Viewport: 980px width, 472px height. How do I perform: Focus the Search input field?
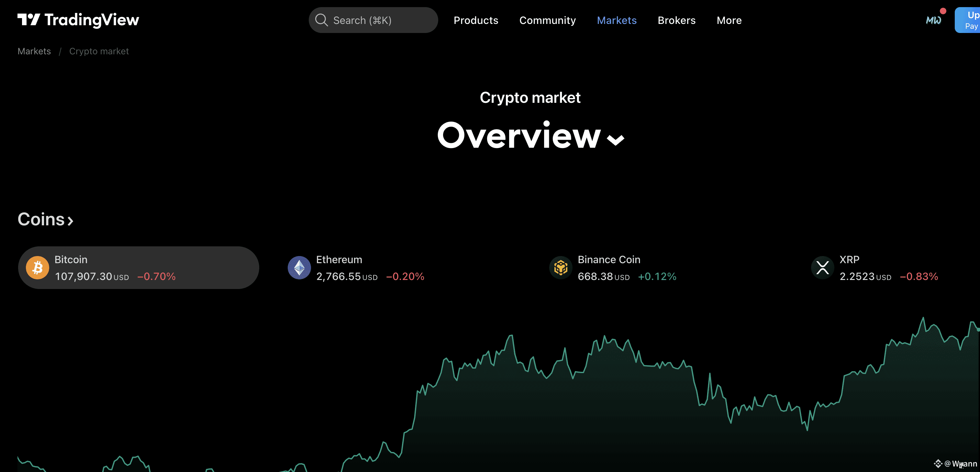coord(373,20)
